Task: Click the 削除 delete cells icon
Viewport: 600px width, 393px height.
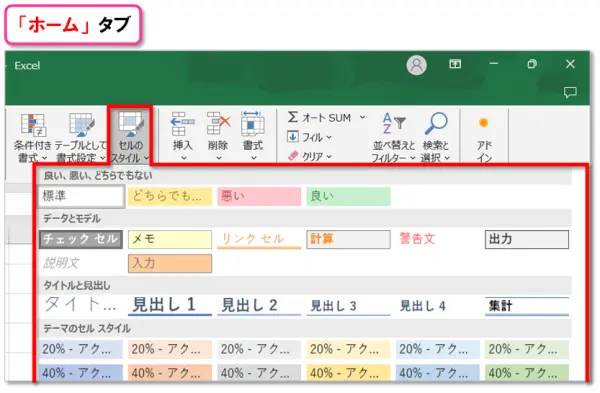Action: [x=218, y=124]
